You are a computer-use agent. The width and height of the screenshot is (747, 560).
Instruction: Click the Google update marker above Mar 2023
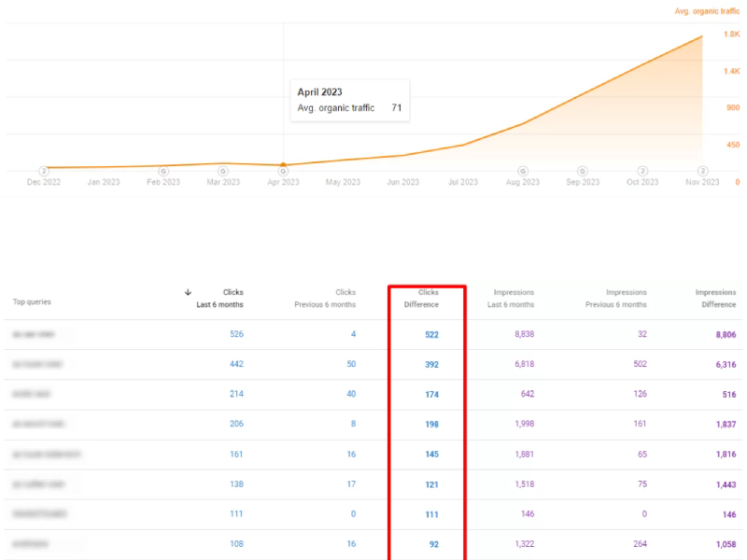pyautogui.click(x=222, y=171)
